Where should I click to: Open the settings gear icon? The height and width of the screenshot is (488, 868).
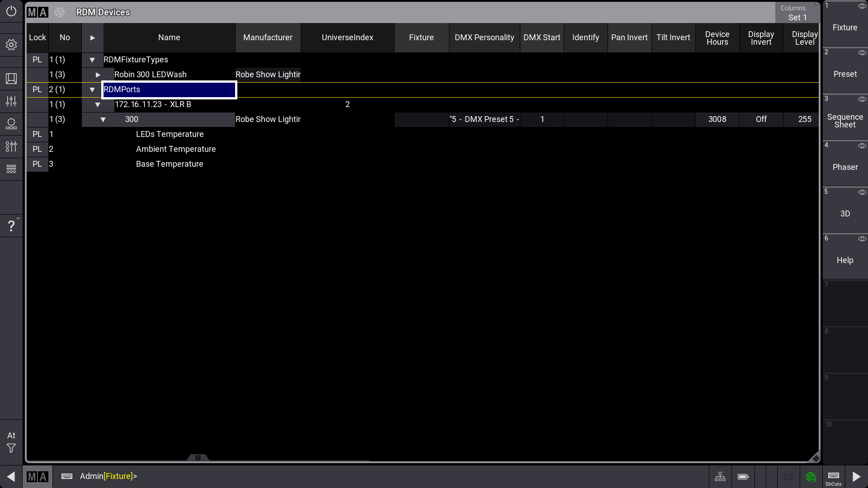pyautogui.click(x=11, y=45)
